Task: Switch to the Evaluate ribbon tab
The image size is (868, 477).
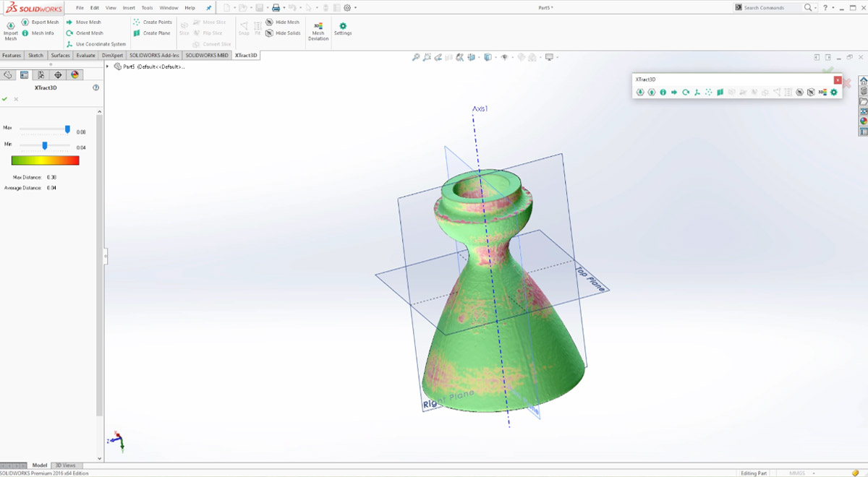Action: (x=85, y=55)
